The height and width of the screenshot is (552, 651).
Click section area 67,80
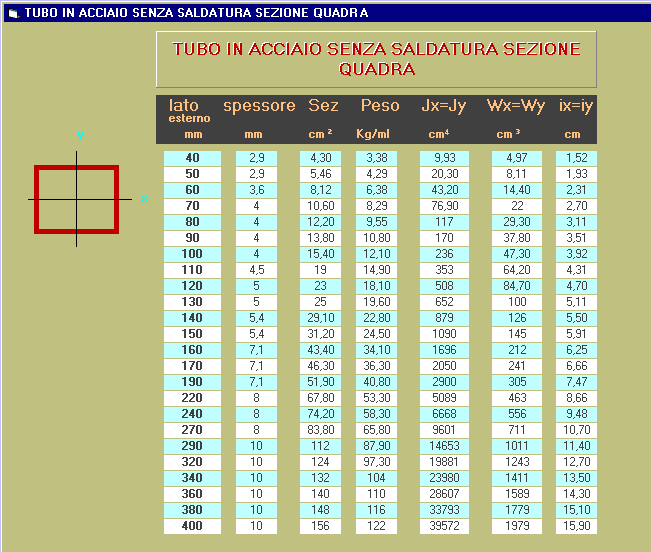click(x=321, y=398)
